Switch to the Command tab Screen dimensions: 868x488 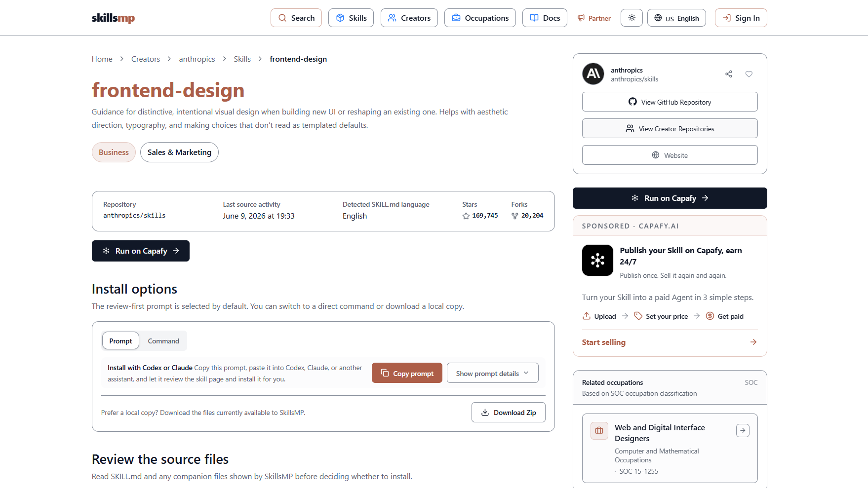pyautogui.click(x=163, y=341)
